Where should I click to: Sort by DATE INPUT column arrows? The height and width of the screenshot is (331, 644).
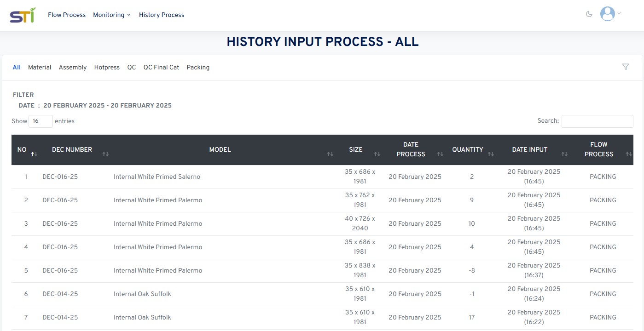coord(564,154)
